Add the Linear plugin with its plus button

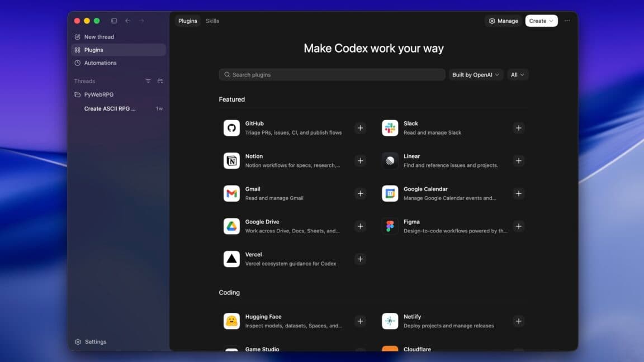point(518,160)
